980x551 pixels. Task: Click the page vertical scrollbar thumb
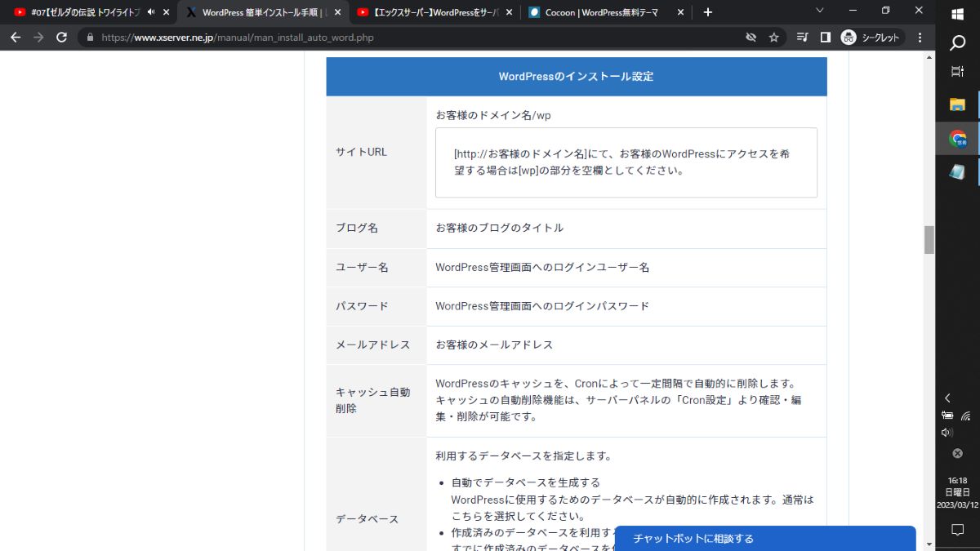click(929, 240)
